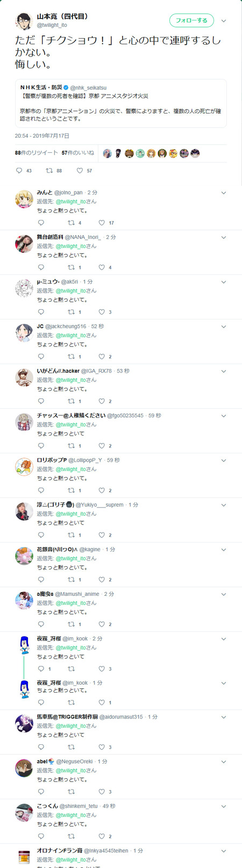
Task: Open the quoted NHK生活・防災 tweet
Action: tap(121, 103)
